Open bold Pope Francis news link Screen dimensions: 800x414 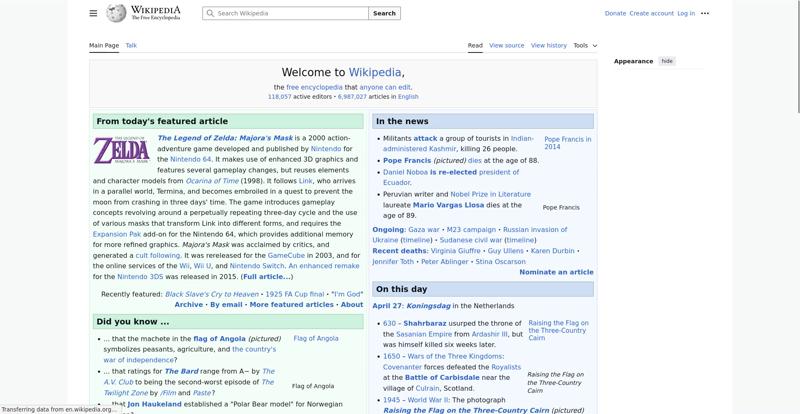(407, 160)
